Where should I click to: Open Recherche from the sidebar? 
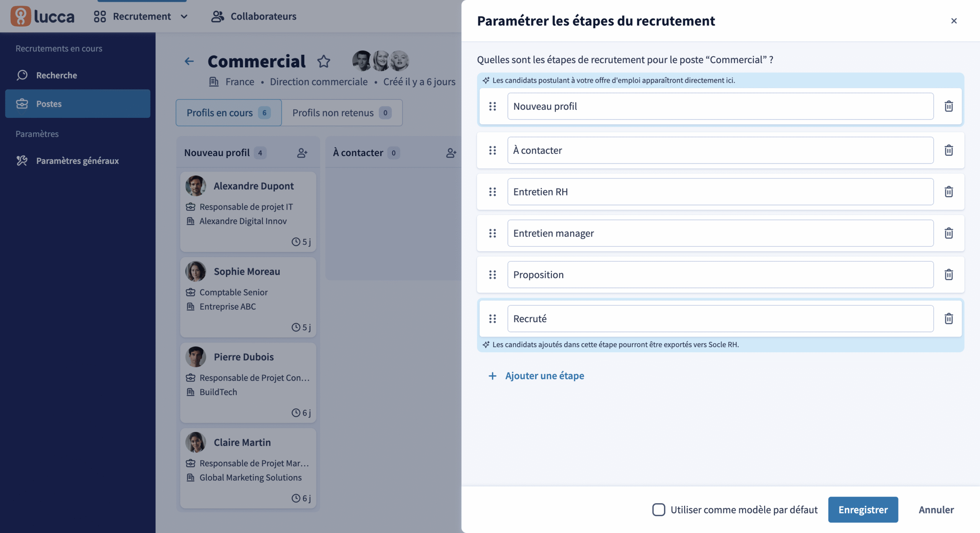56,75
